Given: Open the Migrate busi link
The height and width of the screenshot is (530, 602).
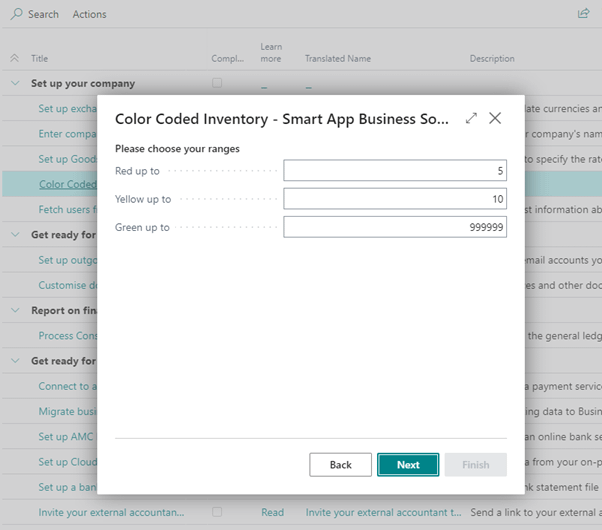Looking at the screenshot, I should tap(68, 411).
